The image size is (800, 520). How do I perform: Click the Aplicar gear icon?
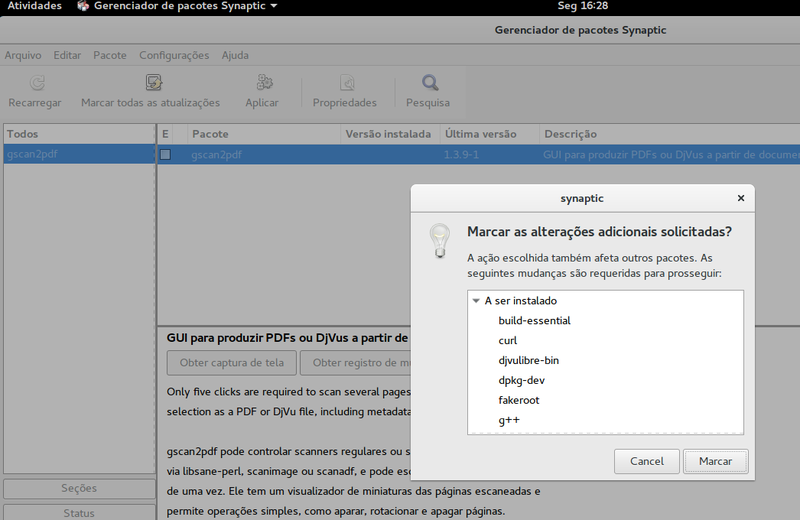click(x=262, y=84)
